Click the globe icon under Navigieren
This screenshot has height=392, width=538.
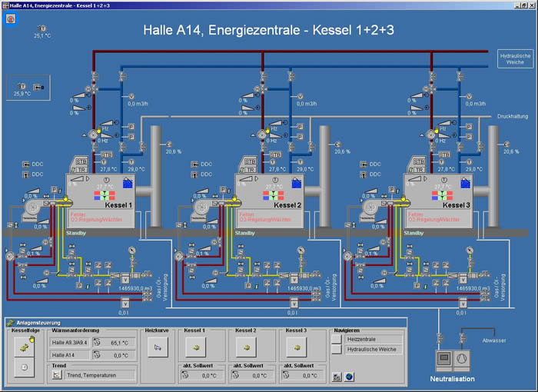pos(349,377)
